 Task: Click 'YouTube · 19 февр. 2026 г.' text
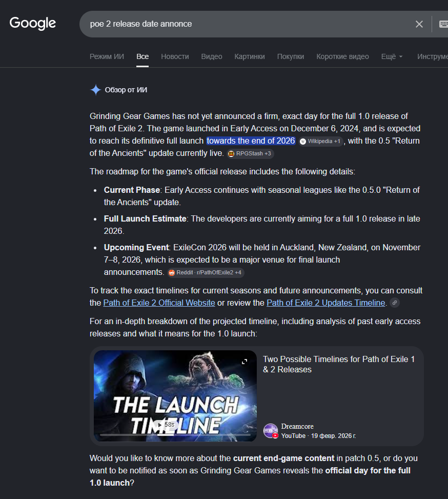(x=318, y=436)
